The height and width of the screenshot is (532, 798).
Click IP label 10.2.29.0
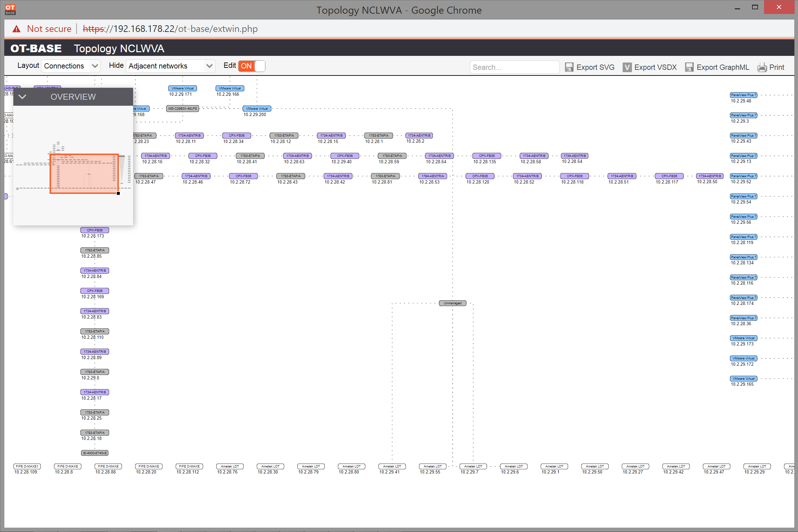[x=90, y=378]
